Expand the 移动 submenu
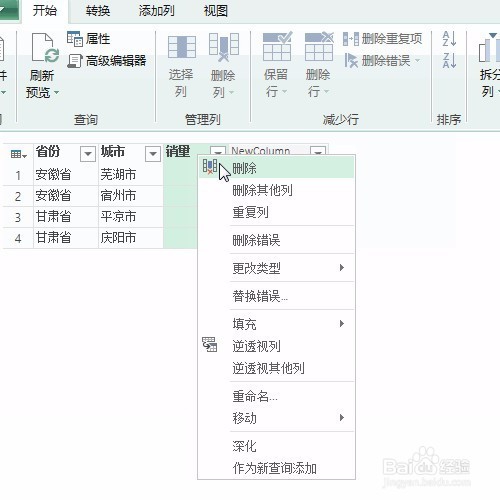The width and height of the screenshot is (500, 500). [x=276, y=418]
